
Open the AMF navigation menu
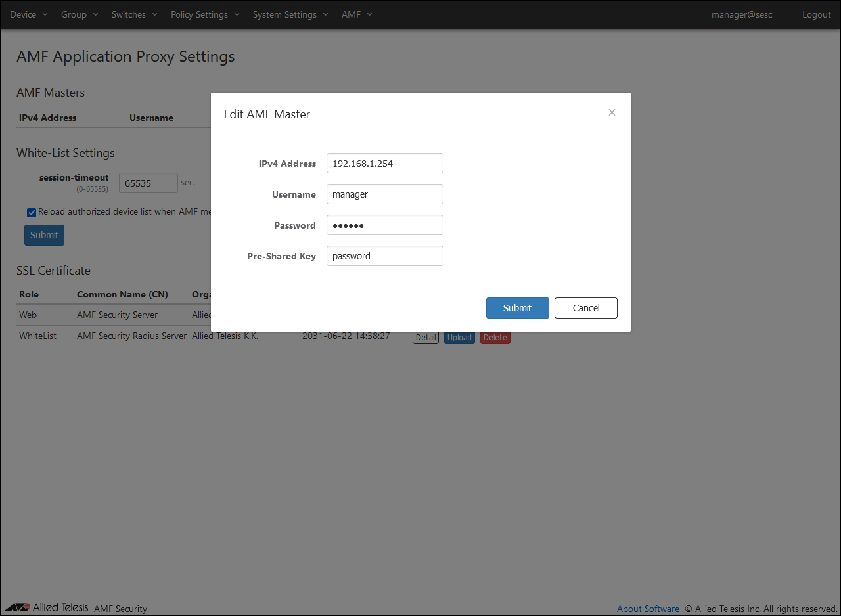click(x=357, y=14)
